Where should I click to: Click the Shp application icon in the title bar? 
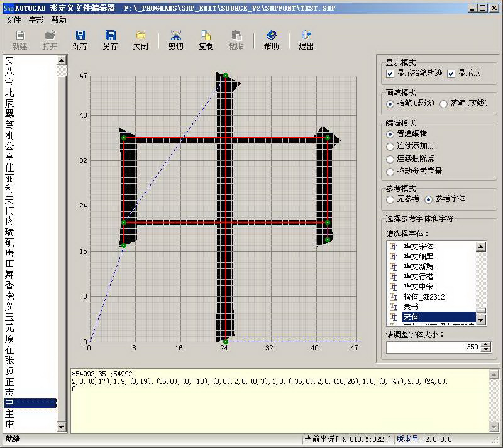tap(8, 8)
